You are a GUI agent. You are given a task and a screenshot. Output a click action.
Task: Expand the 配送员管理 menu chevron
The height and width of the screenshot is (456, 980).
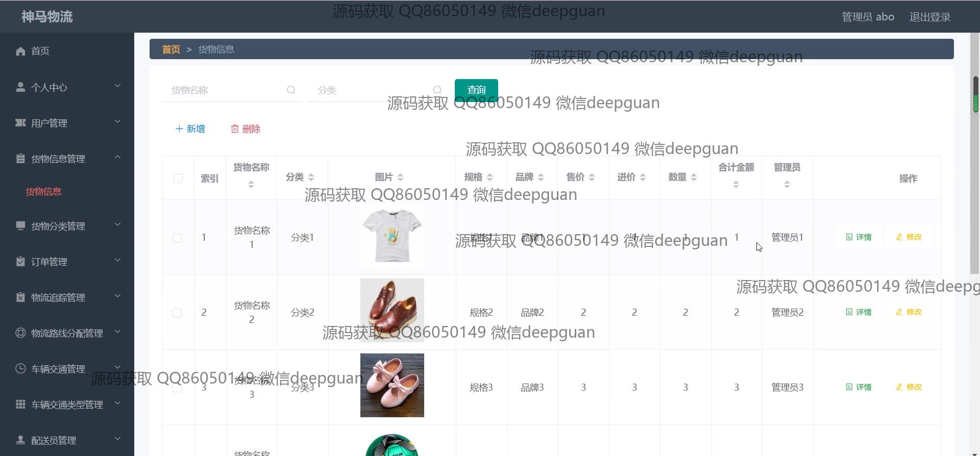(x=117, y=439)
